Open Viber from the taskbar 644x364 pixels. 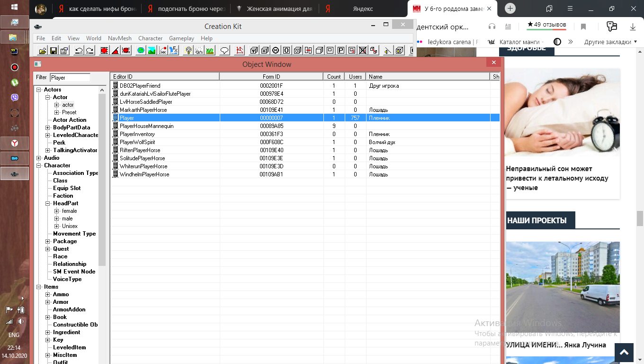click(15, 98)
